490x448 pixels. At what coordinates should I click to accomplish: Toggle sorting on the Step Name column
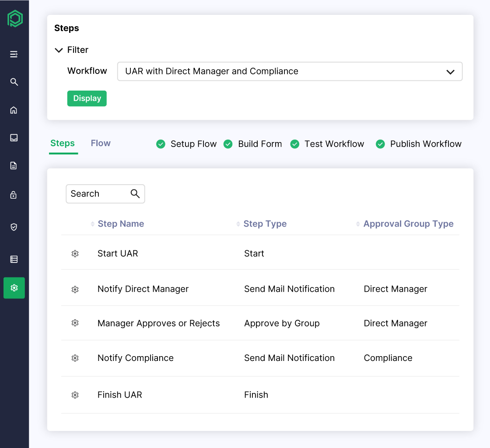pos(93,224)
